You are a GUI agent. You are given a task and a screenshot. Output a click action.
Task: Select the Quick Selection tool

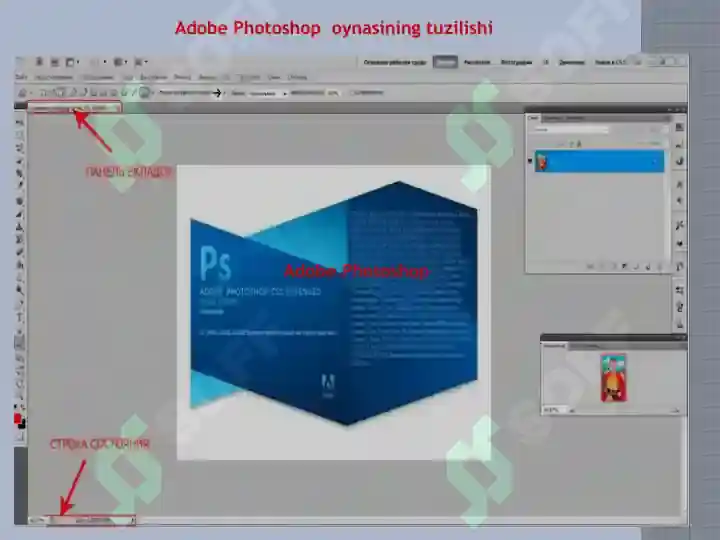tap(20, 161)
